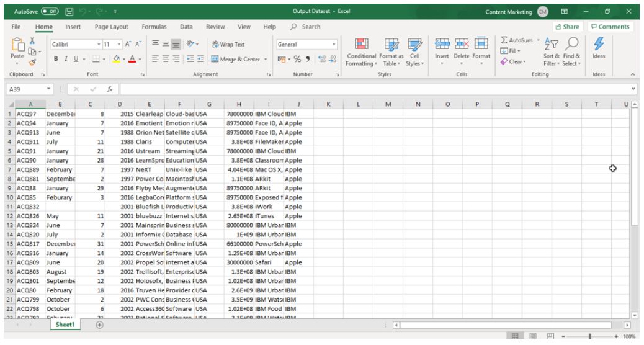Click Decrease Indent icon
Screen dimensions: 644x345
[190, 59]
